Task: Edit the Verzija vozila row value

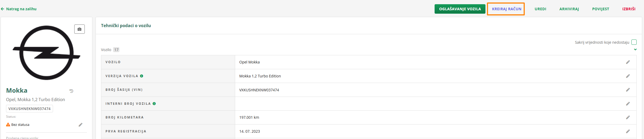Action: click(628, 76)
